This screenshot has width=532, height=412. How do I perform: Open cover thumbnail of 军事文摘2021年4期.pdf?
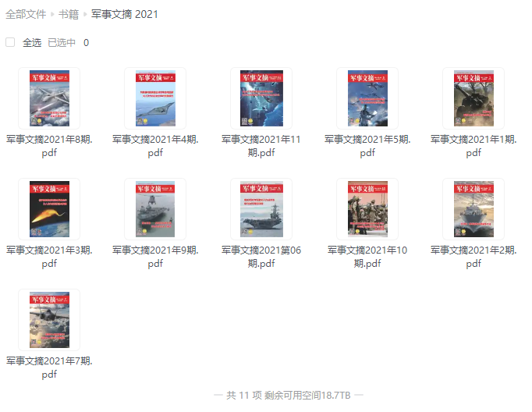click(x=155, y=98)
